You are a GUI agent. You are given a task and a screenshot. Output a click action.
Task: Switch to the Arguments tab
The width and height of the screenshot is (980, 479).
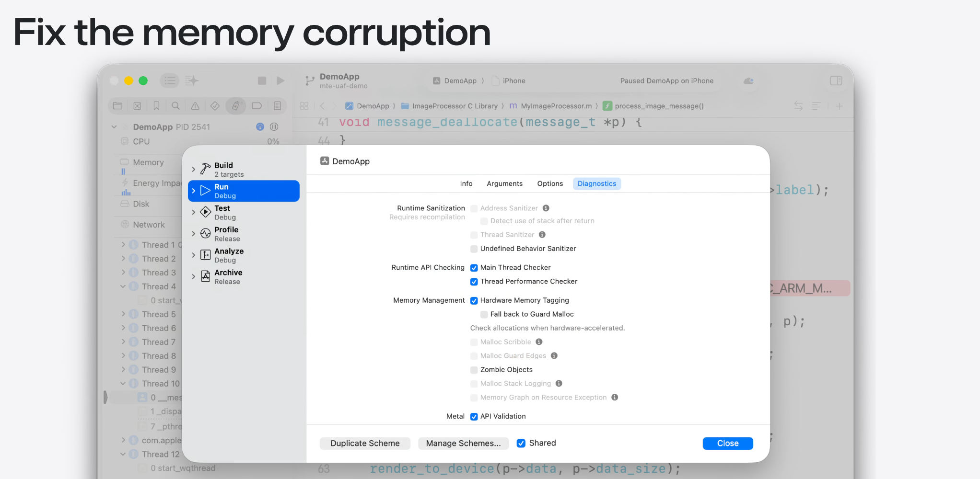point(504,183)
